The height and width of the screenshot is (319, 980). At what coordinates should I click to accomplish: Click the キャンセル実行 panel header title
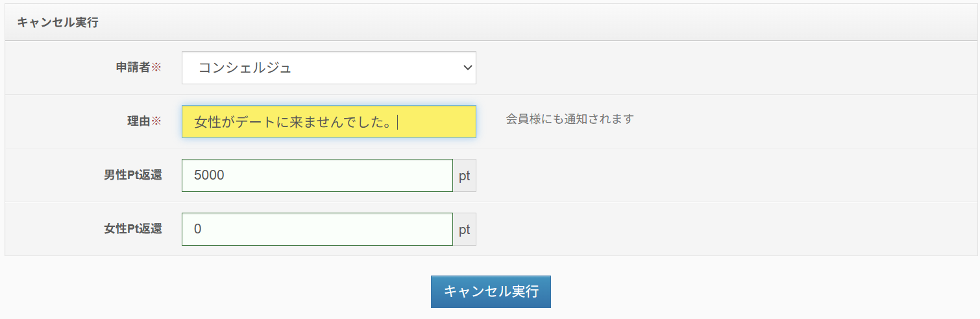tap(57, 23)
